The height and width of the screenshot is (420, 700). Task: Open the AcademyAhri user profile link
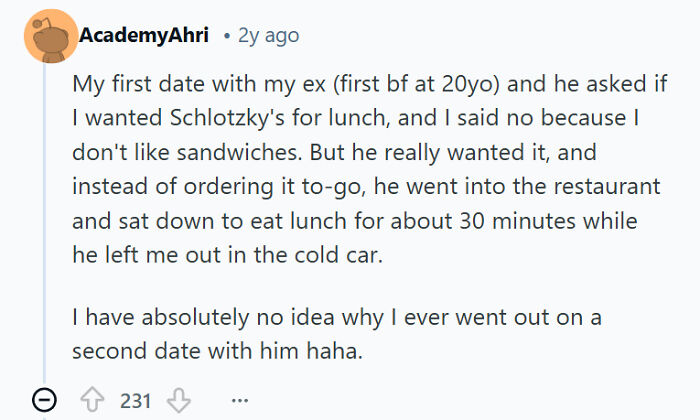click(x=143, y=36)
